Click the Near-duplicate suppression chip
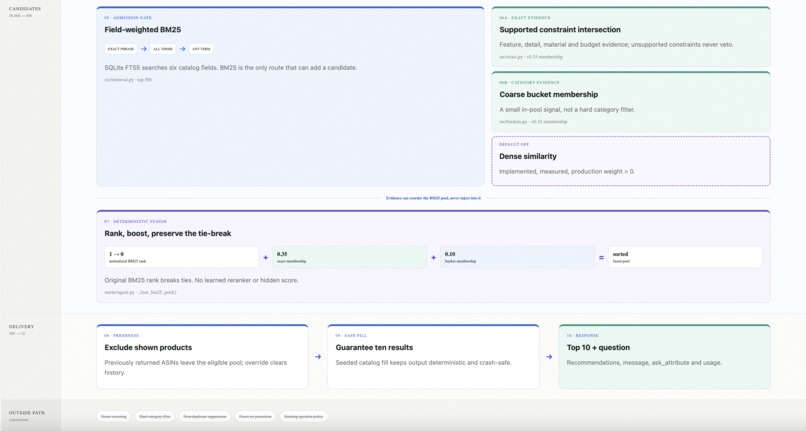Screen dimensions: 806x431 click(x=205, y=417)
